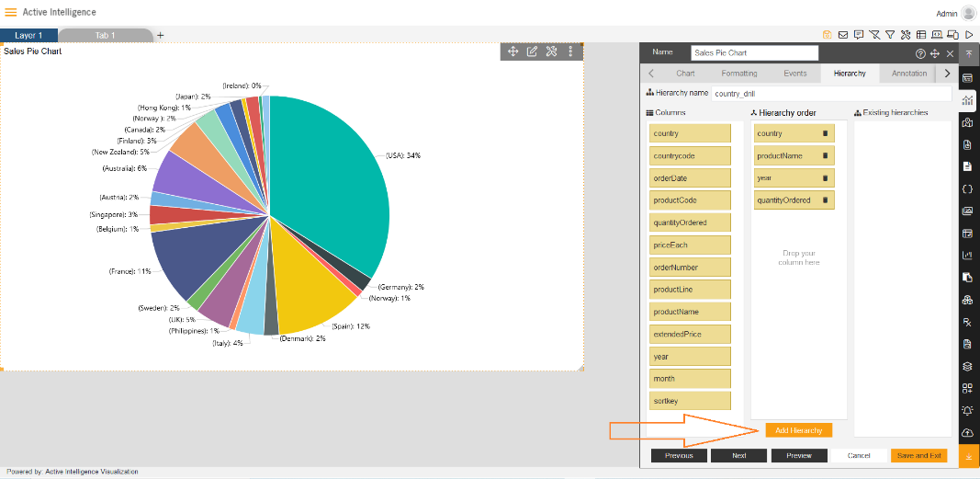Switch to the Annotation tab
The width and height of the screenshot is (980, 479).
pos(909,74)
